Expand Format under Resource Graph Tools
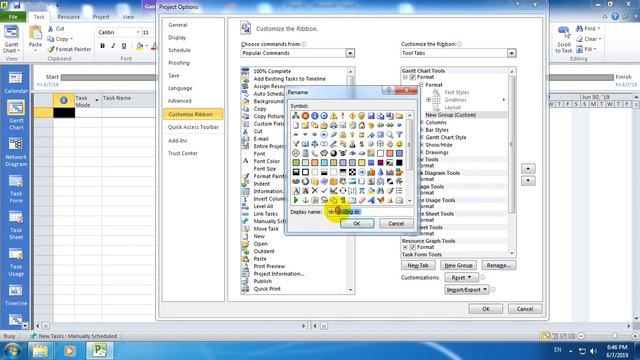Image resolution: width=640 pixels, height=360 pixels. click(405, 247)
